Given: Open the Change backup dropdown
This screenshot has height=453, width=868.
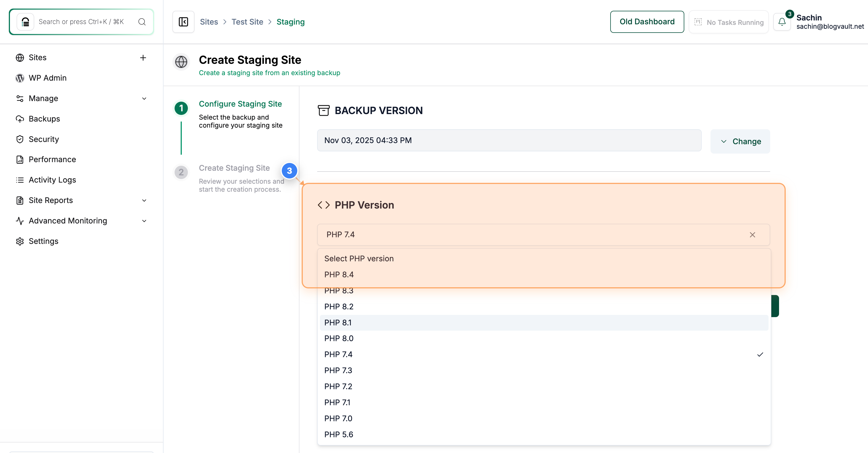Looking at the screenshot, I should [x=740, y=141].
